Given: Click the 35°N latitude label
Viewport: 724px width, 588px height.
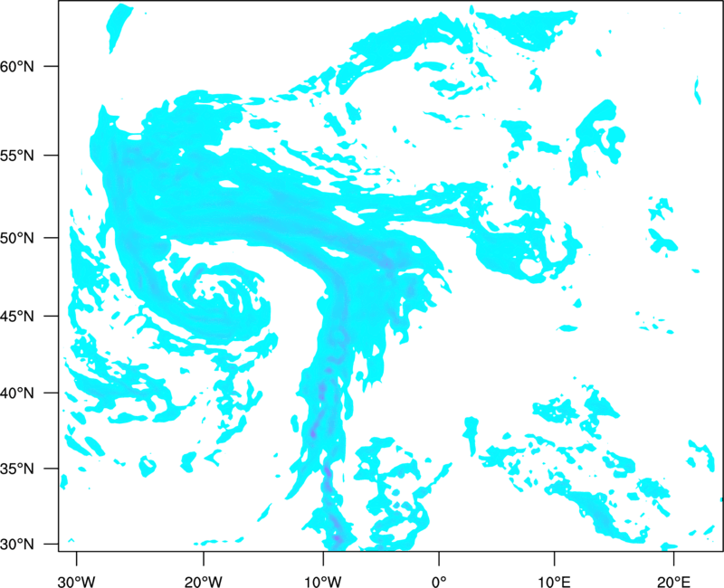Looking at the screenshot, I should 17,469.
